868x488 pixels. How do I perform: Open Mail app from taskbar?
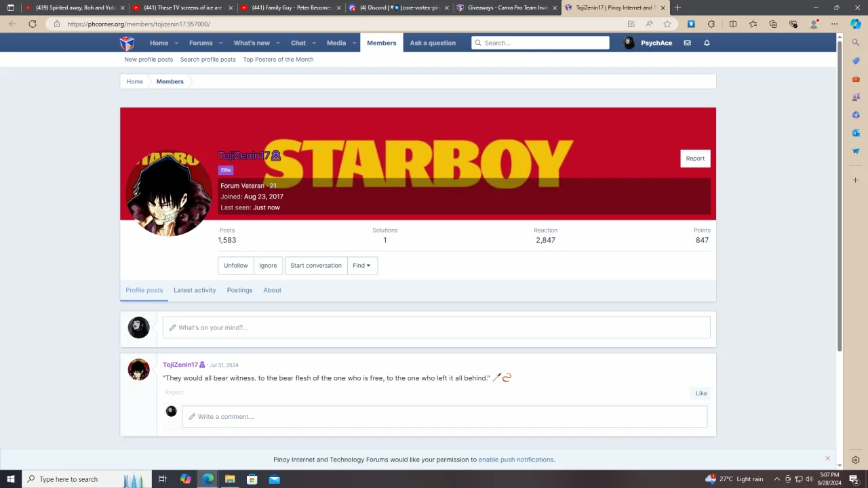point(274,479)
